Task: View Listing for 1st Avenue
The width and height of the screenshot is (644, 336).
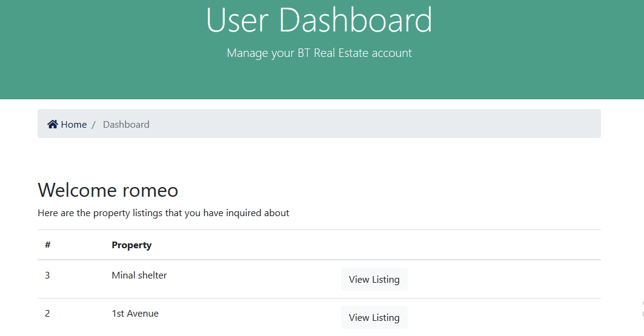Action: click(x=374, y=318)
